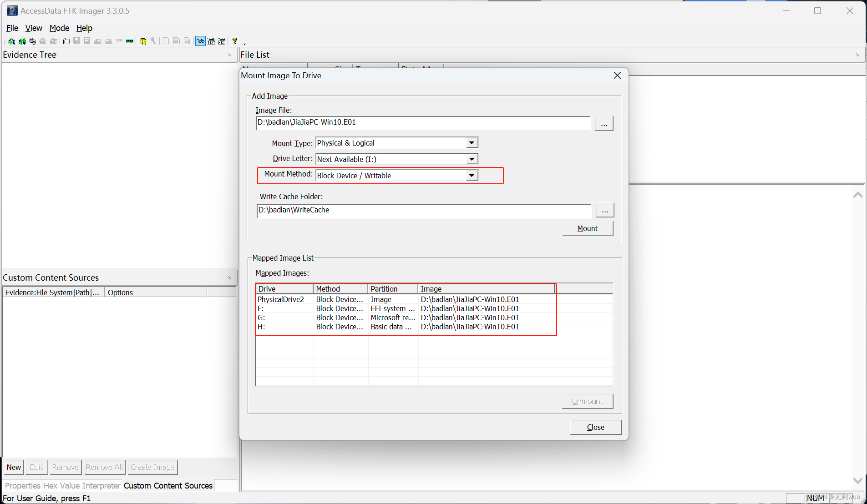Click the Options column header
867x504 pixels.
(x=156, y=292)
